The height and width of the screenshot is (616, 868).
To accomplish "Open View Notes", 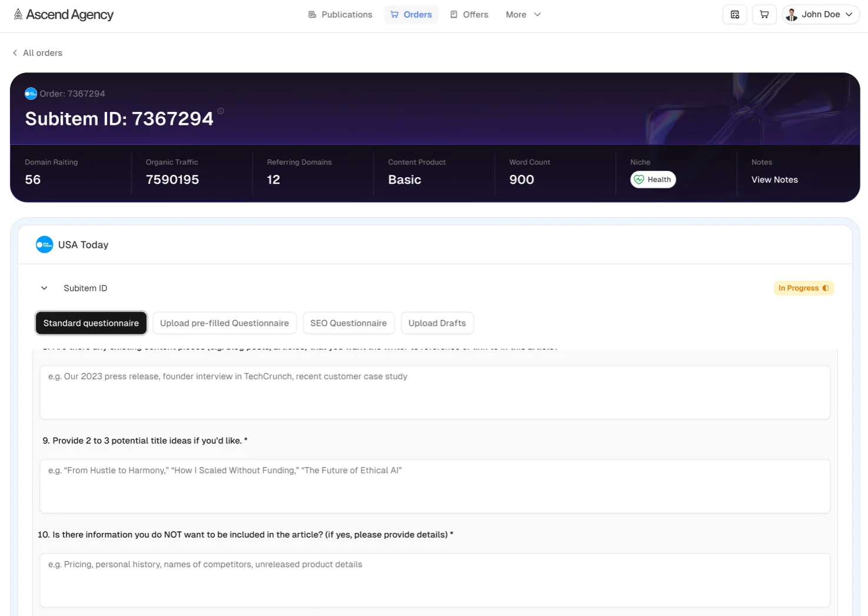I will [x=774, y=180].
